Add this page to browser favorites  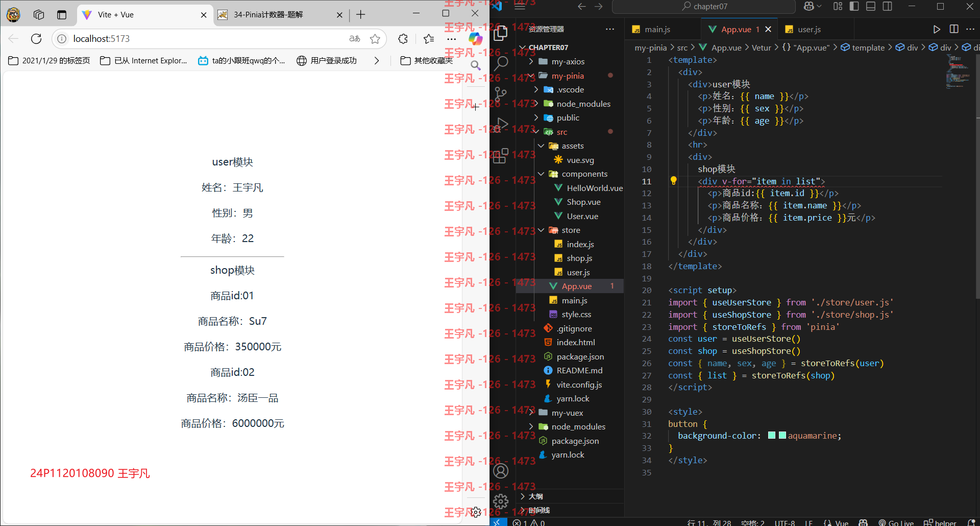pos(375,39)
